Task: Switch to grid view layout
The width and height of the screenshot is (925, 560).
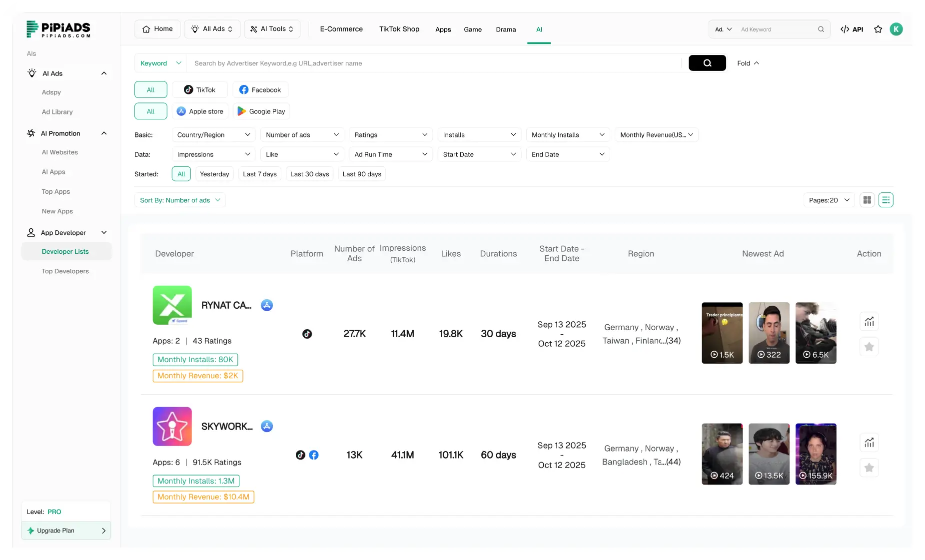Action: [x=867, y=199]
